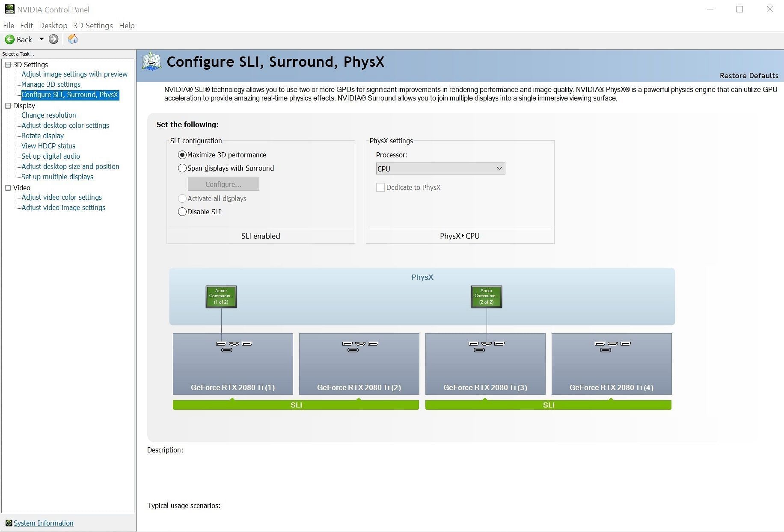Open Adjust video color settings
This screenshot has height=532, width=784.
62,197
